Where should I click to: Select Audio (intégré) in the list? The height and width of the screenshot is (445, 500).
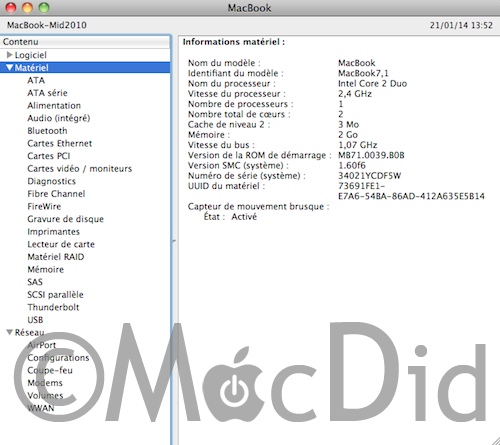(59, 118)
